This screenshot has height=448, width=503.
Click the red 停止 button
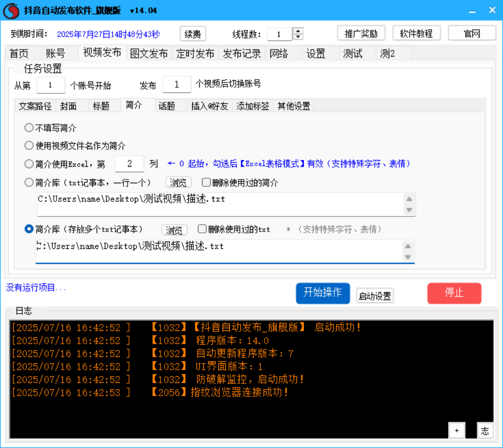[x=454, y=293]
